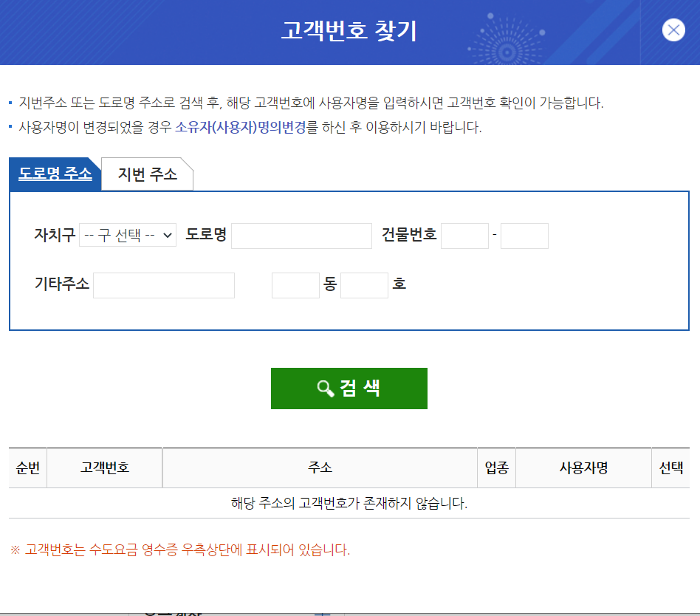Click the green 검색 search button
The image size is (700, 616).
coord(349,389)
